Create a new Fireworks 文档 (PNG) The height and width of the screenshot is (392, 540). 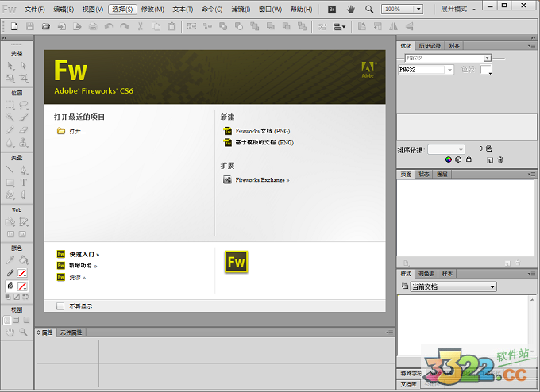pos(263,131)
